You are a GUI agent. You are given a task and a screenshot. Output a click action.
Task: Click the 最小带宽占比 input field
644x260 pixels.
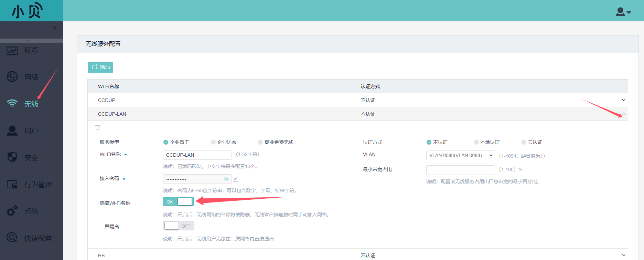[461, 170]
